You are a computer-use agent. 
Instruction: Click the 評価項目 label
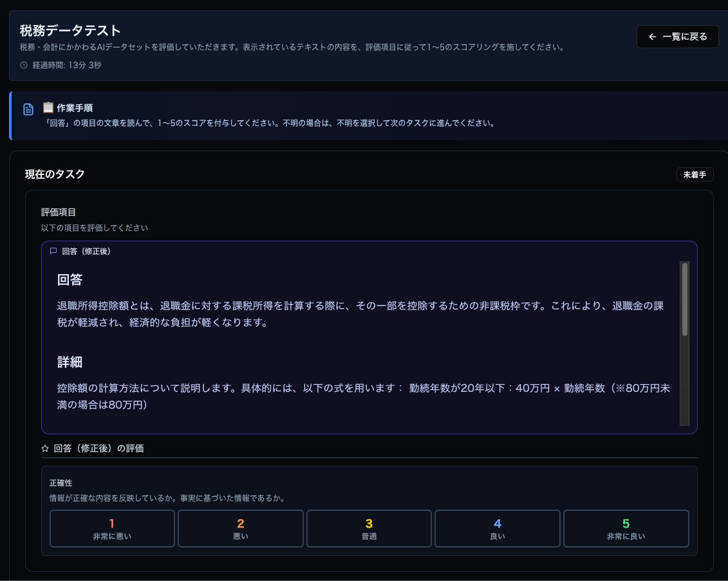pyautogui.click(x=59, y=212)
